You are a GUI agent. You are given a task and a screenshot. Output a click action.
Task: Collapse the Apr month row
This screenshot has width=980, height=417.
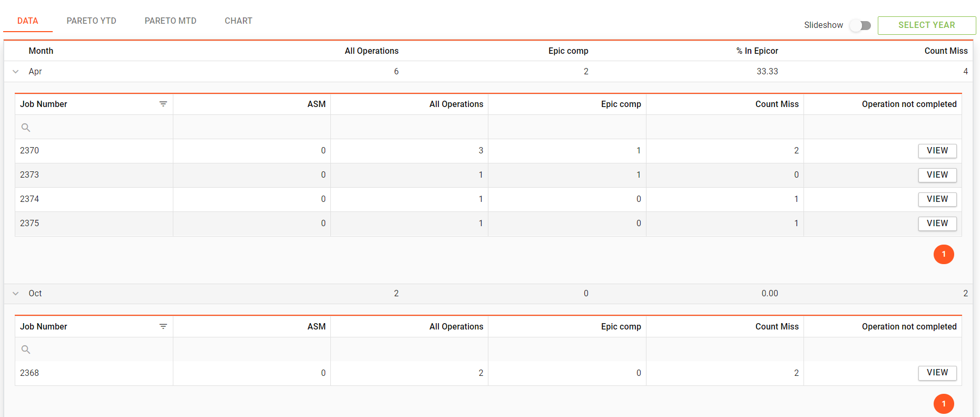(16, 72)
